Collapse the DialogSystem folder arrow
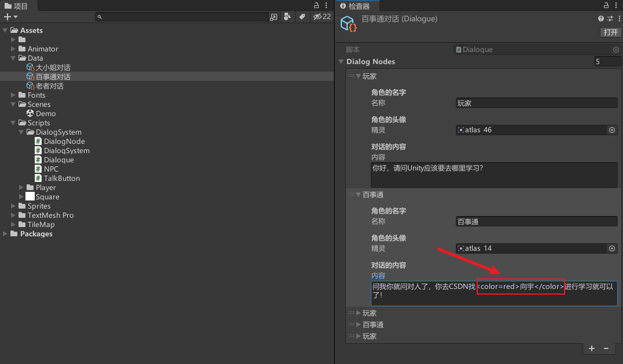The image size is (623, 364). coord(21,132)
